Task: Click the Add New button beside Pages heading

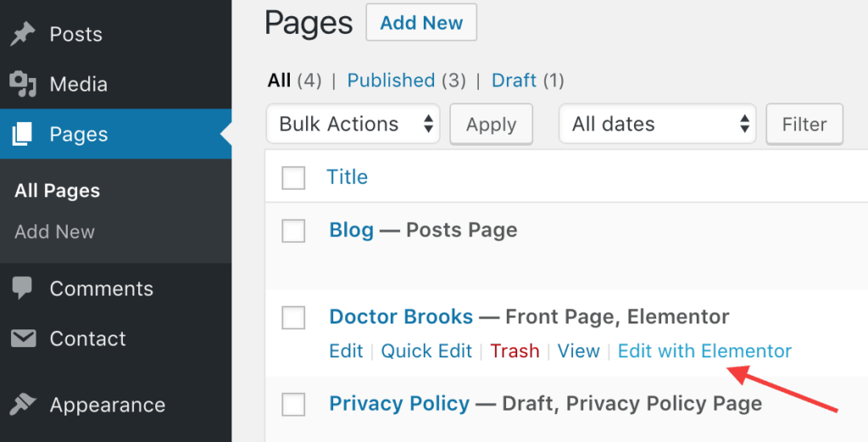Action: (x=421, y=23)
